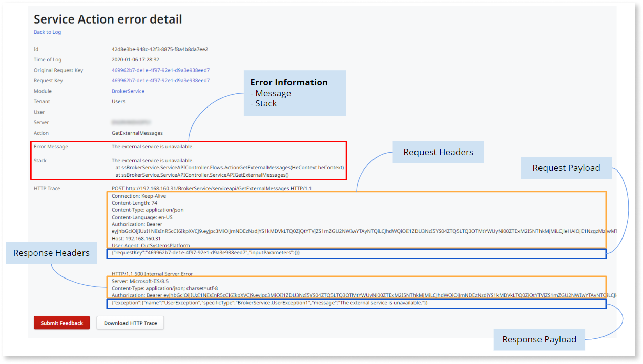
Task: Click the Request Payload label annotation
Action: click(x=566, y=167)
